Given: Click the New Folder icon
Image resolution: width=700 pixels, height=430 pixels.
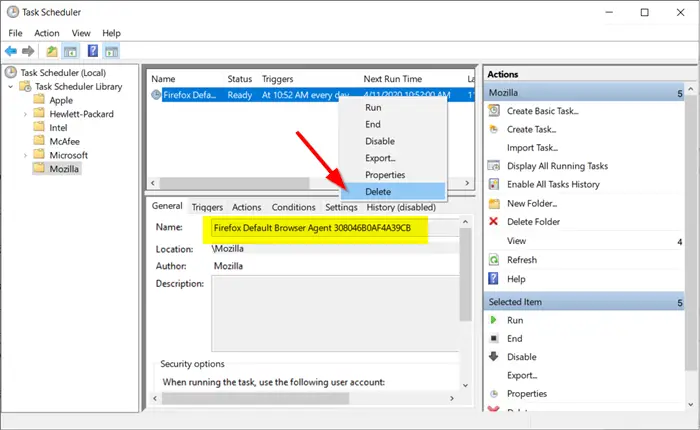Looking at the screenshot, I should pos(494,204).
